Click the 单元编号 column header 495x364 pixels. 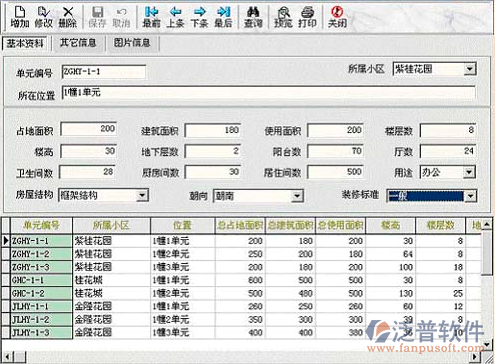point(41,226)
